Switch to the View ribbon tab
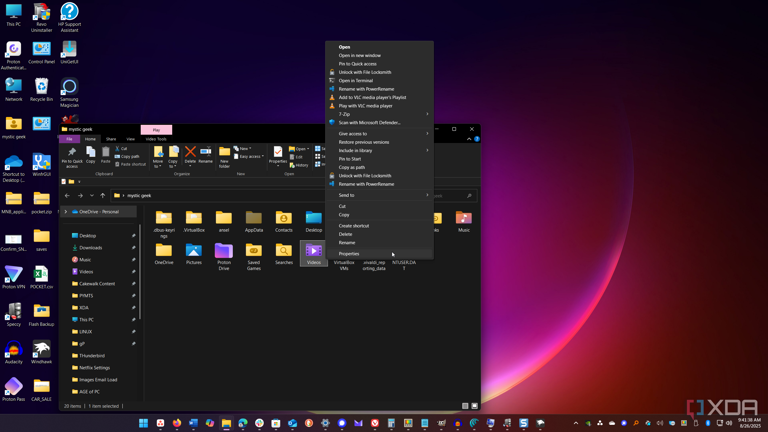768x432 pixels. (130, 139)
